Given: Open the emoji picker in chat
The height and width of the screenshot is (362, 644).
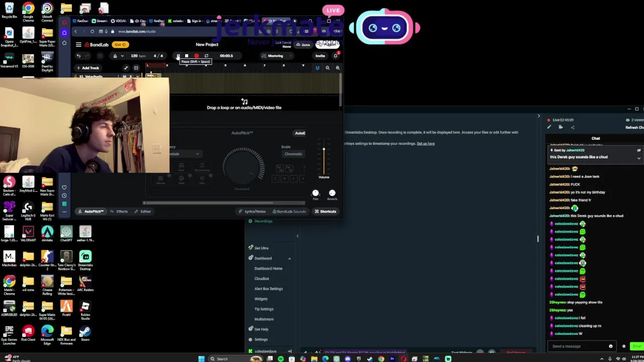Looking at the screenshot, I should [611, 346].
